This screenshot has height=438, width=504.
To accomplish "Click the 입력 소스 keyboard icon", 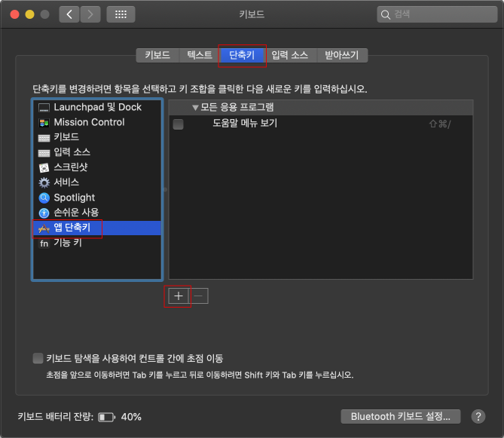I will (44, 153).
